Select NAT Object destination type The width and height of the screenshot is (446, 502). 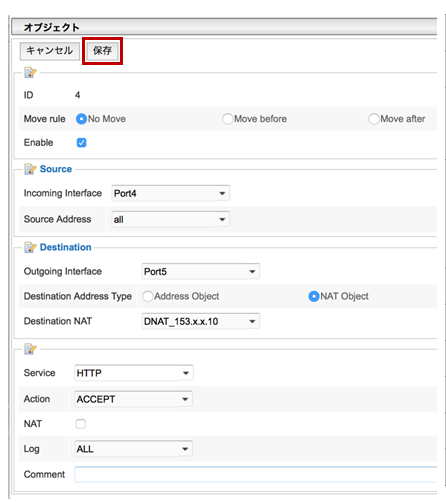(x=314, y=296)
